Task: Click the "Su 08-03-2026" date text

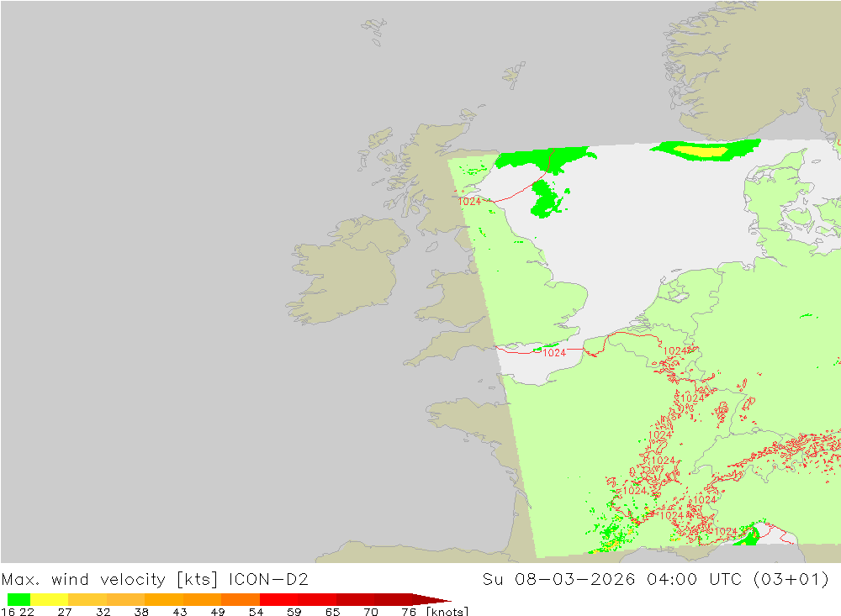Action: (x=558, y=580)
